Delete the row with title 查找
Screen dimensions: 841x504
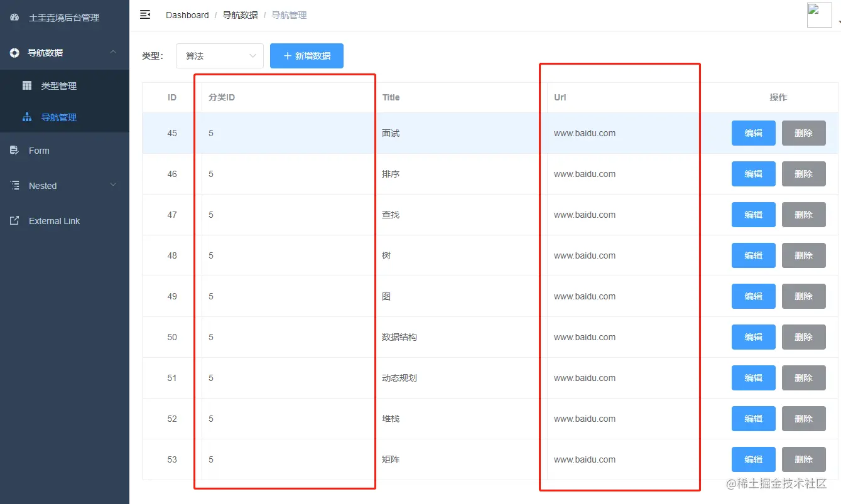pyautogui.click(x=804, y=215)
